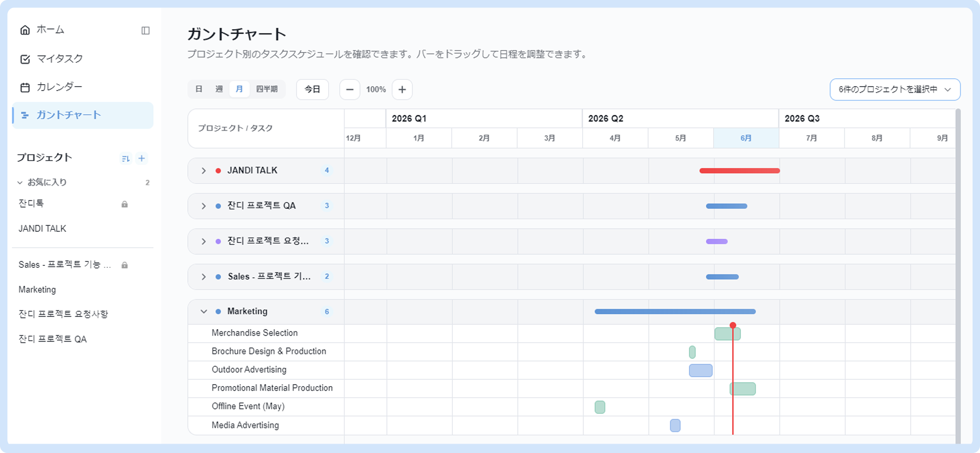Click the Sales project timeline bar

coord(722,277)
